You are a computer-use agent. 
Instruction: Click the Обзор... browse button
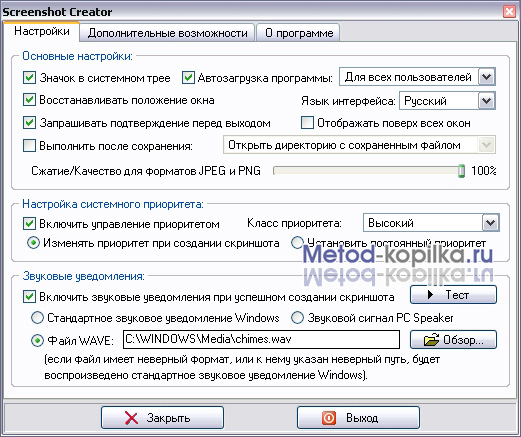[x=453, y=340]
